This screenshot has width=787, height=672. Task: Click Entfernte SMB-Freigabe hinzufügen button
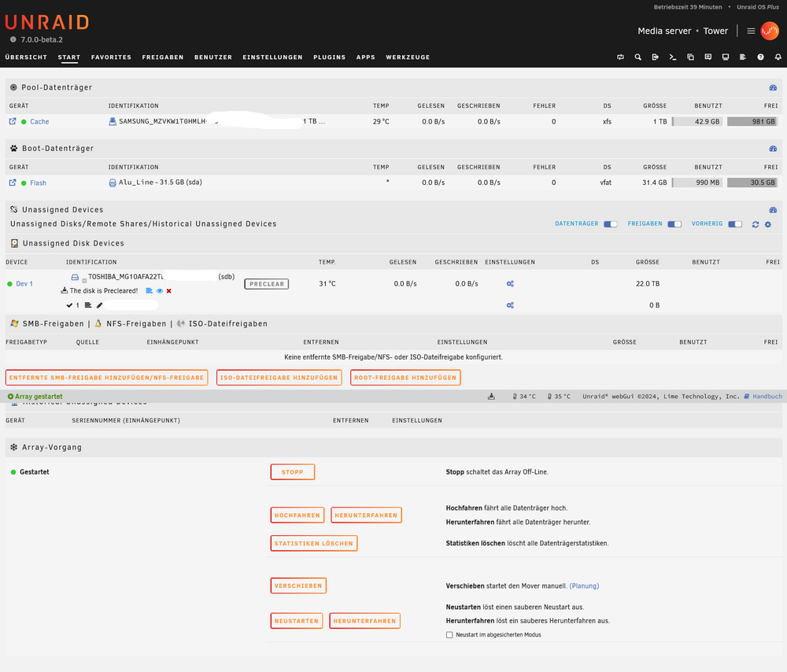point(106,378)
